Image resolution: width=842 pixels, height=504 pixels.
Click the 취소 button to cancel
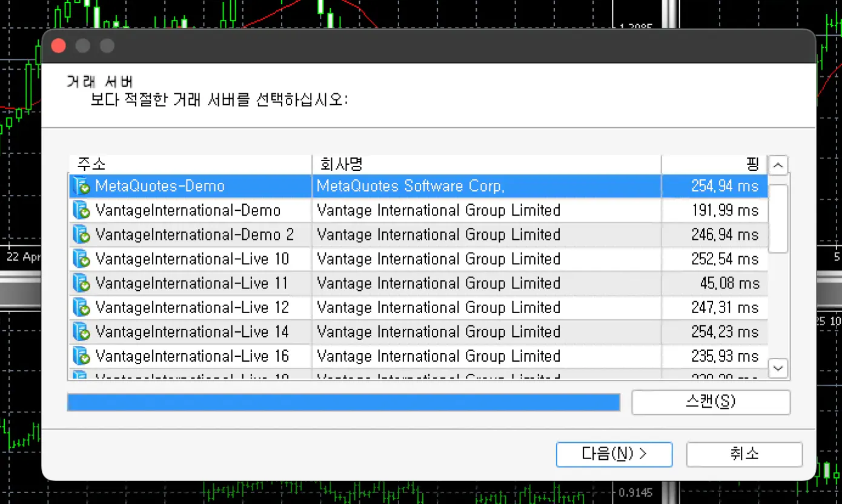pos(744,454)
